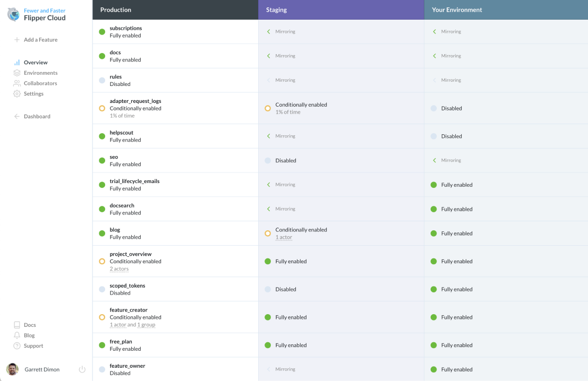Enable the rules feature in Production
588x381 pixels.
pyautogui.click(x=101, y=80)
